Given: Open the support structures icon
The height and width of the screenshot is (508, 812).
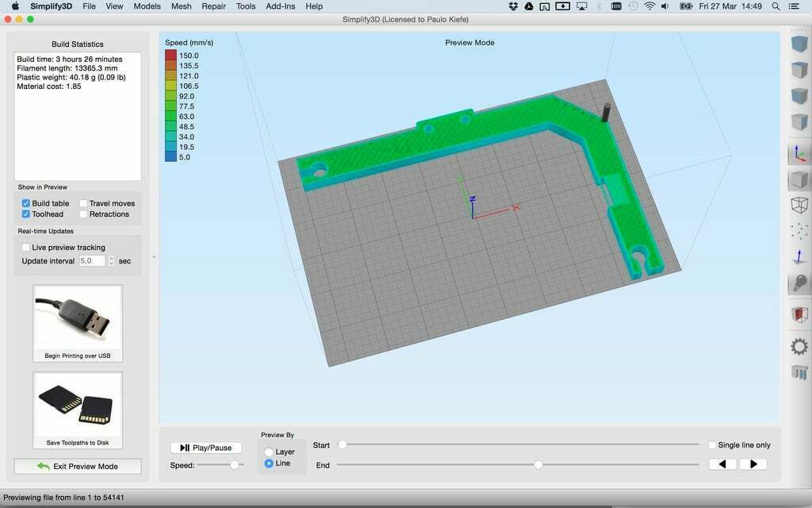Looking at the screenshot, I should pos(799,371).
